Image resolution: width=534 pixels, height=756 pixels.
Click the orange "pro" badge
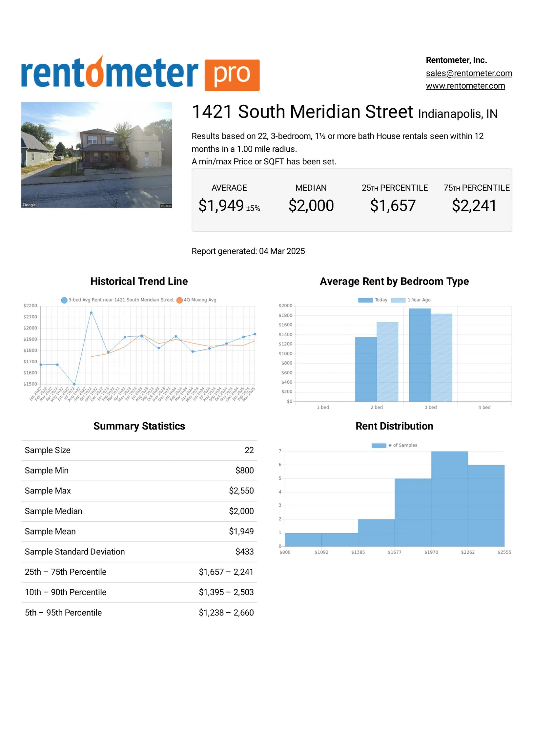tap(232, 75)
